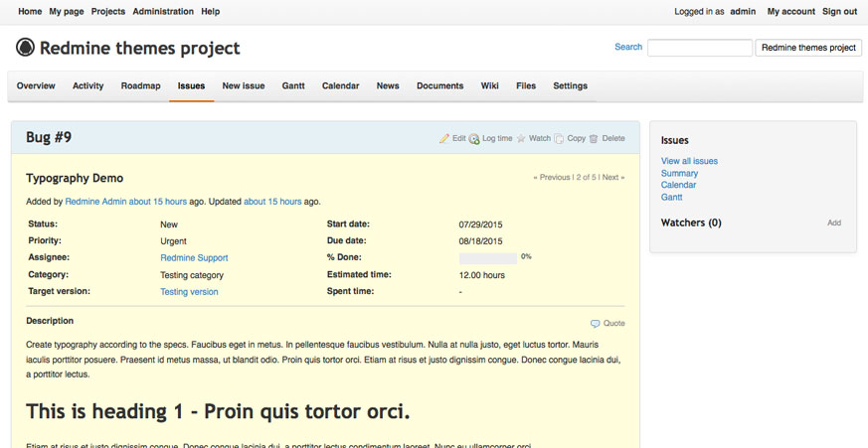Click the 'Bug #9' heading
This screenshot has height=448, width=868.
click(x=49, y=138)
